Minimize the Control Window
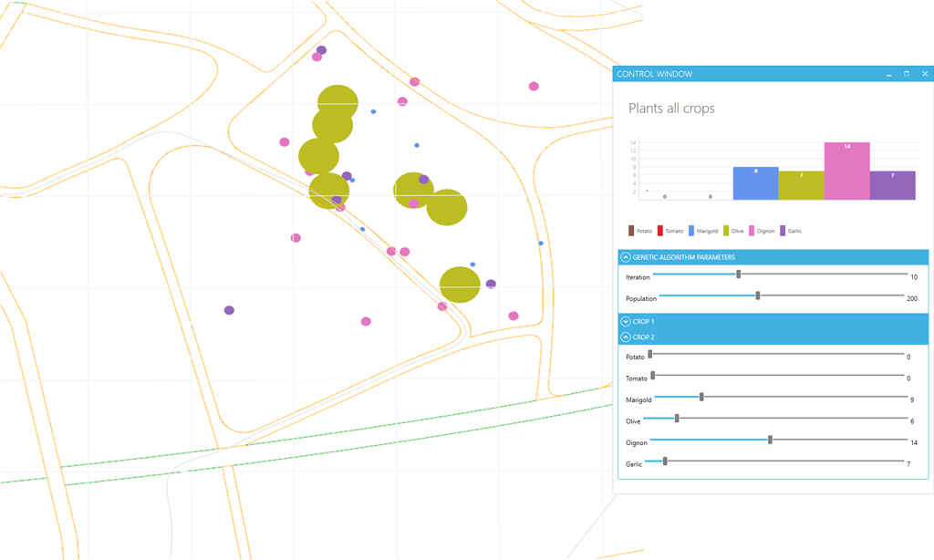Image resolution: width=934 pixels, height=560 pixels. (888, 74)
